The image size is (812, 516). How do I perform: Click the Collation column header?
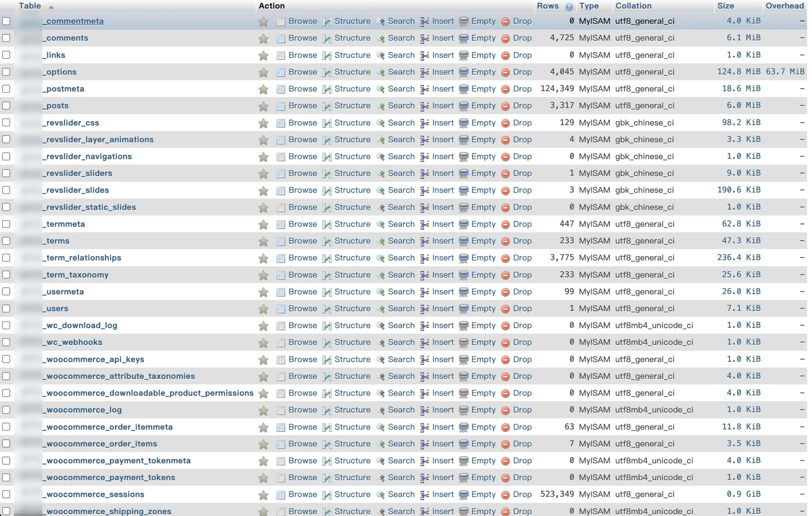[633, 6]
